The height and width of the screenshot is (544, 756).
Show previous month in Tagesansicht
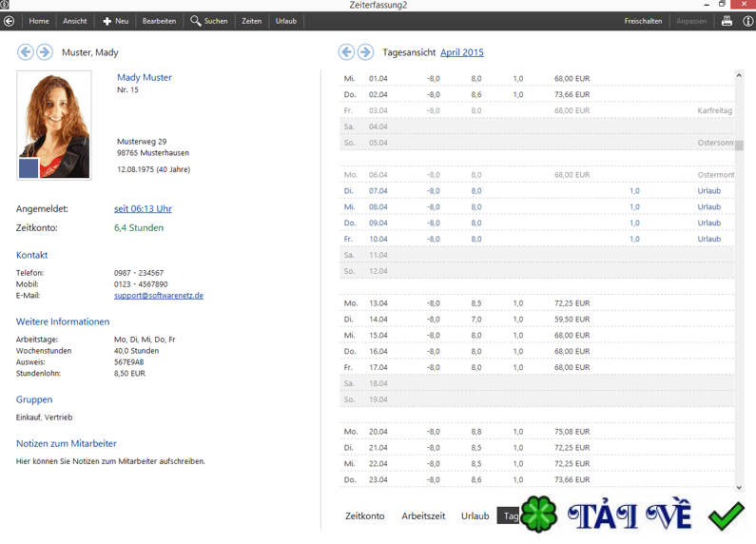coord(346,52)
